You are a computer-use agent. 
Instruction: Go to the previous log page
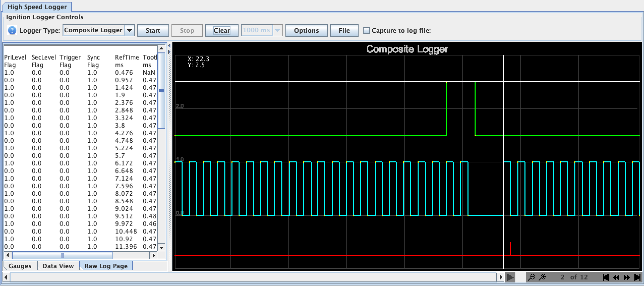click(x=616, y=277)
